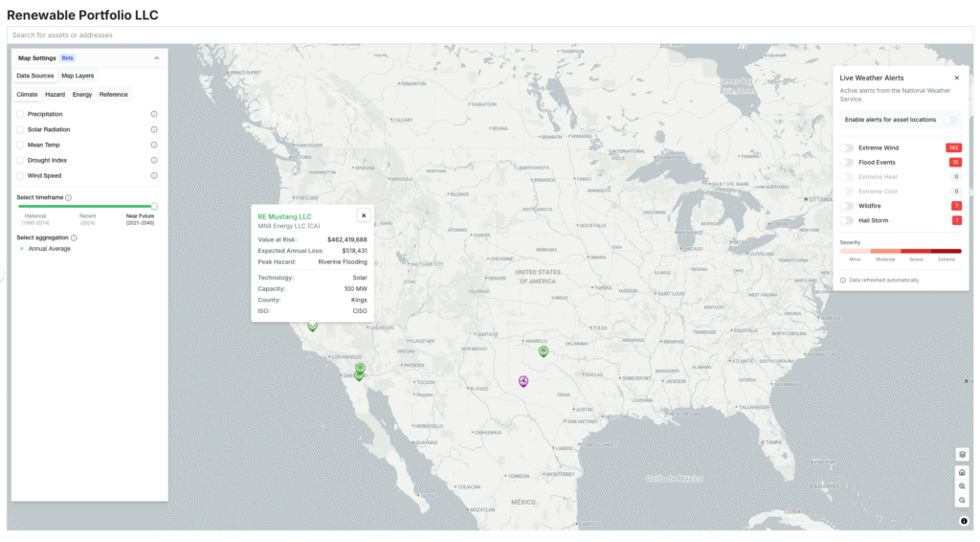The height and width of the screenshot is (542, 980).
Task: Click info icon beside Select timeframe
Action: (68, 197)
